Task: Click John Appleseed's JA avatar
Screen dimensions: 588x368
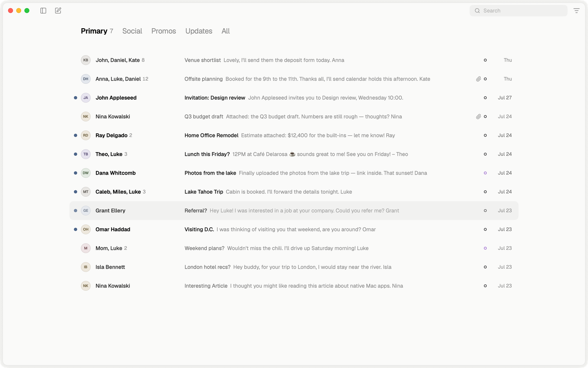Action: click(x=86, y=98)
